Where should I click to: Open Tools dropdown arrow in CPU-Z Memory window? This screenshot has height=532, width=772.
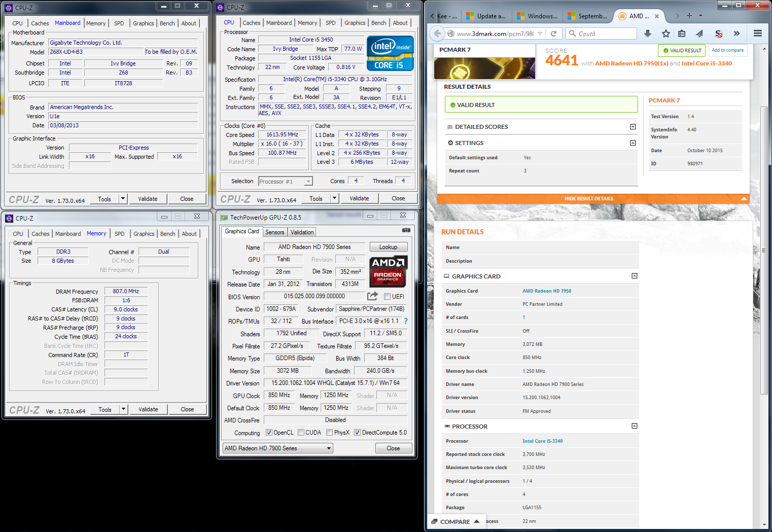click(x=123, y=409)
